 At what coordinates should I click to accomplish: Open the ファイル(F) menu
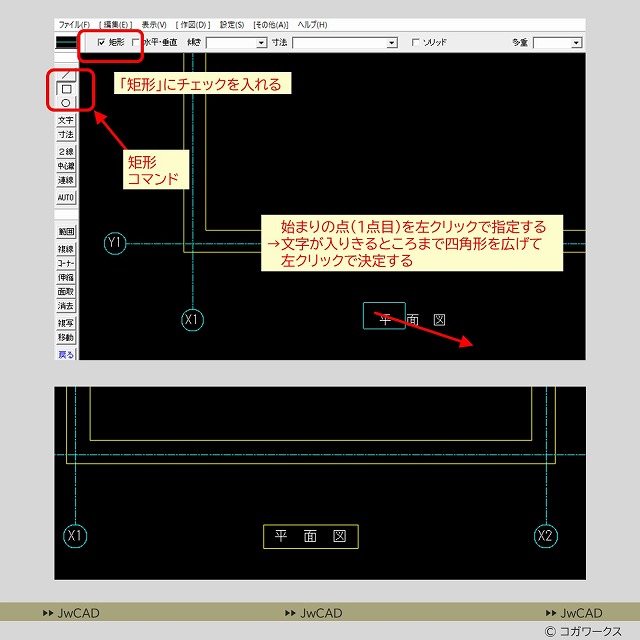coord(73,23)
